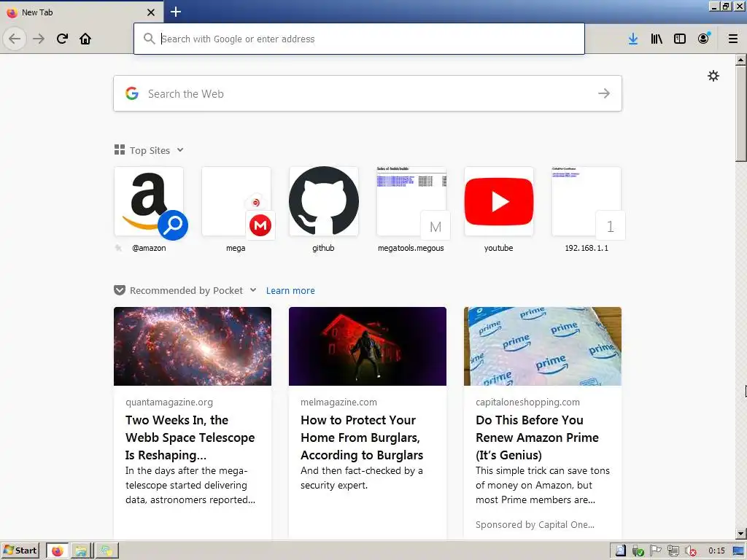
Task: Focus the address bar search field
Action: click(x=359, y=39)
